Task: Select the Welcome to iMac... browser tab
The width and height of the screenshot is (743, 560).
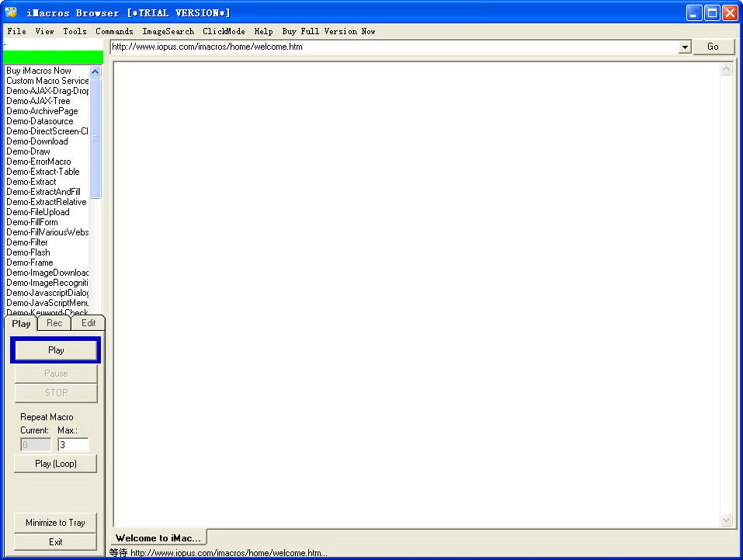Action: 158,537
